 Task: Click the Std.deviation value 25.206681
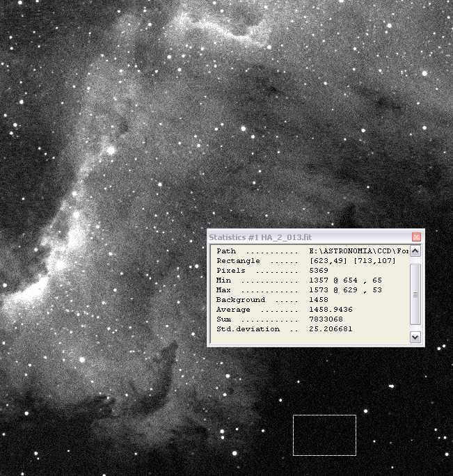pos(331,328)
